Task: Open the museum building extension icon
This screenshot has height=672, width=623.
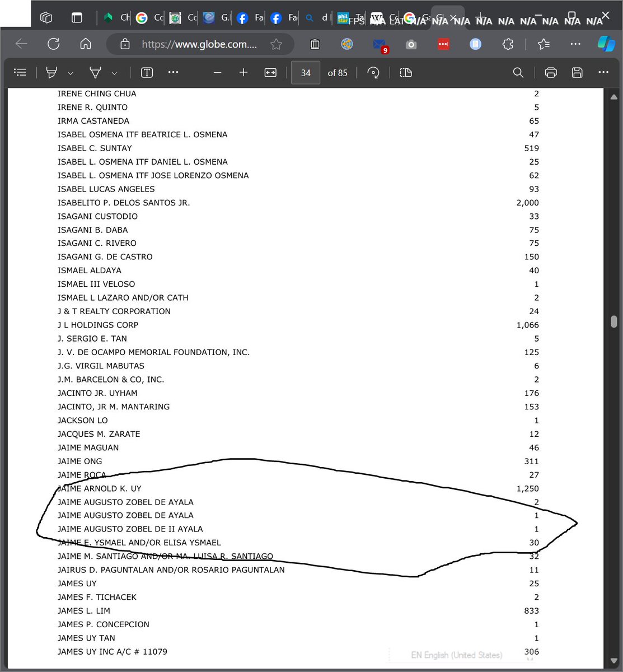Action: pyautogui.click(x=315, y=44)
